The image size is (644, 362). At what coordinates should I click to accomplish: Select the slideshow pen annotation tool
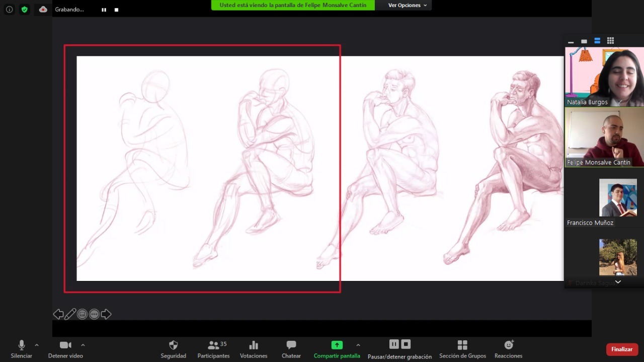70,314
